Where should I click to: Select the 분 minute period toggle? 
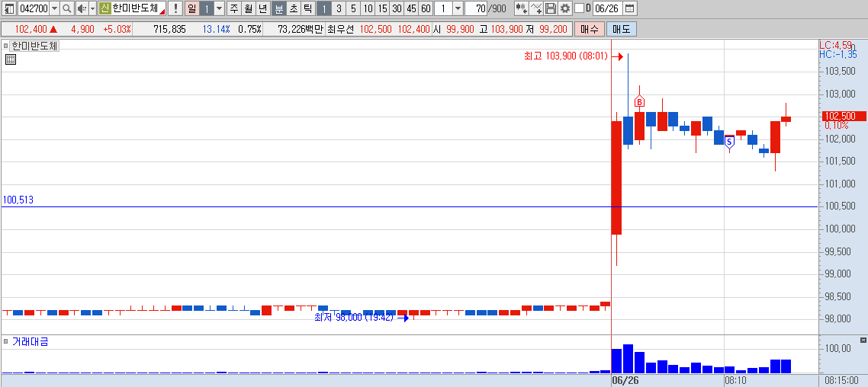[279, 8]
